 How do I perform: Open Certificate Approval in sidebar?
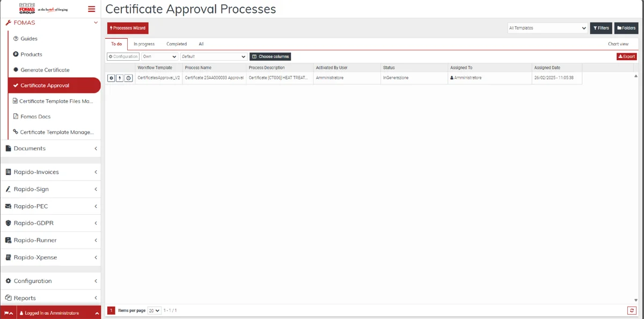pyautogui.click(x=54, y=85)
